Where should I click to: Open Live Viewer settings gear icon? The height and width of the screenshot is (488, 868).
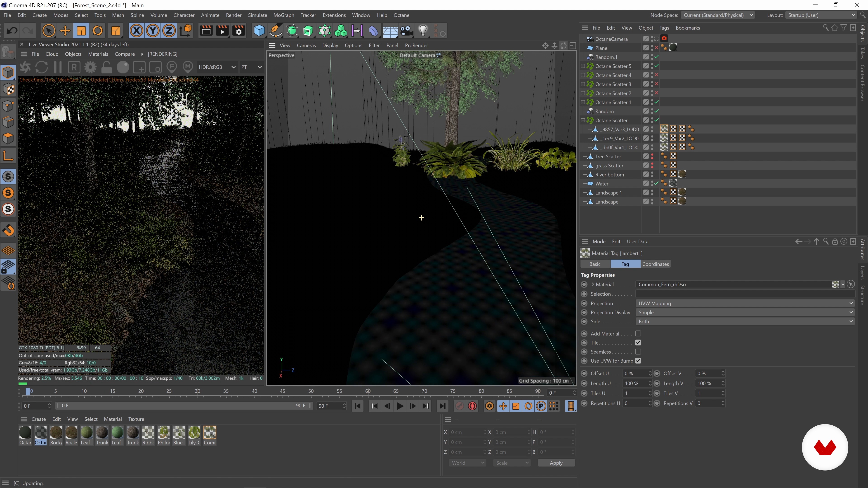click(x=90, y=67)
